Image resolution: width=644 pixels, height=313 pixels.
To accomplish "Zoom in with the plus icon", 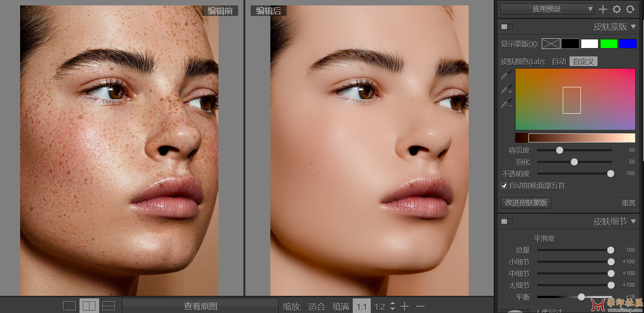I will [405, 306].
